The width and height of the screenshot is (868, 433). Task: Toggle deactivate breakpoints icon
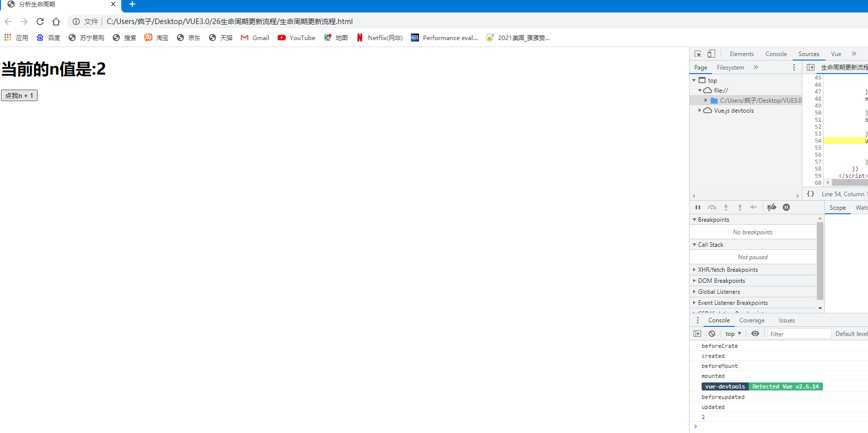point(772,207)
